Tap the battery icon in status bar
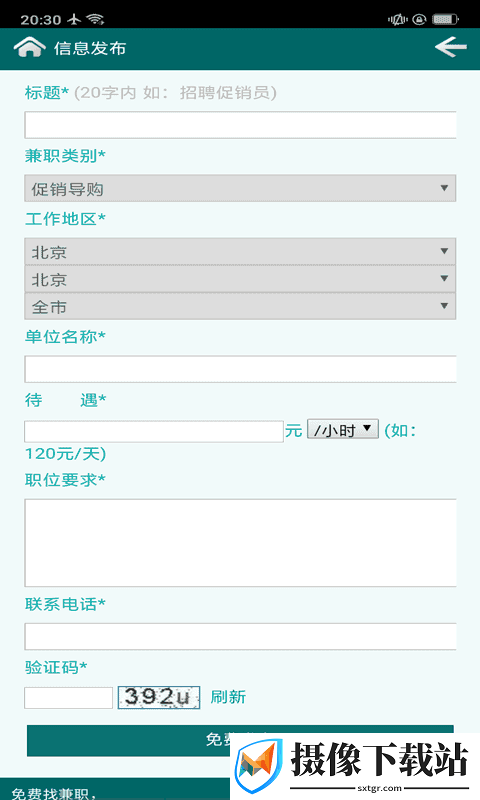Viewport: 480px width, 800px height. 445,19
